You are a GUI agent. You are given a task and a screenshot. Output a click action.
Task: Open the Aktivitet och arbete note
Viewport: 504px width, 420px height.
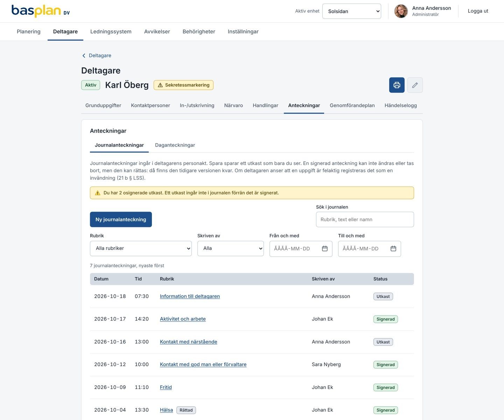[x=183, y=319]
